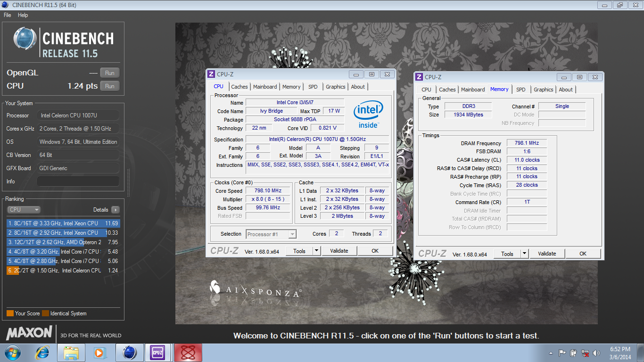Image resolution: width=644 pixels, height=362 pixels.
Task: Click the power/battery tray icon
Action: pyautogui.click(x=573, y=353)
